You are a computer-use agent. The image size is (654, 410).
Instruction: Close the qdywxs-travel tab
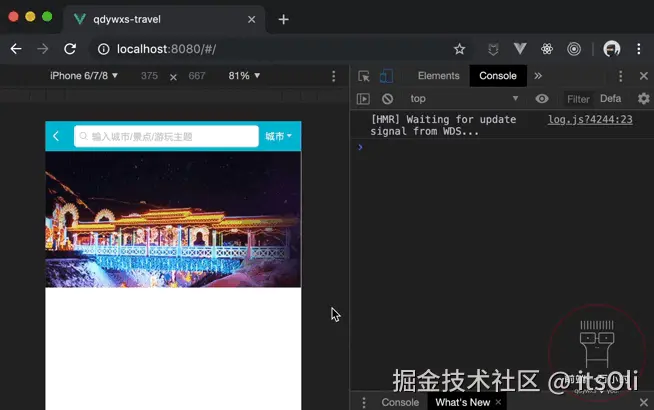(x=252, y=20)
